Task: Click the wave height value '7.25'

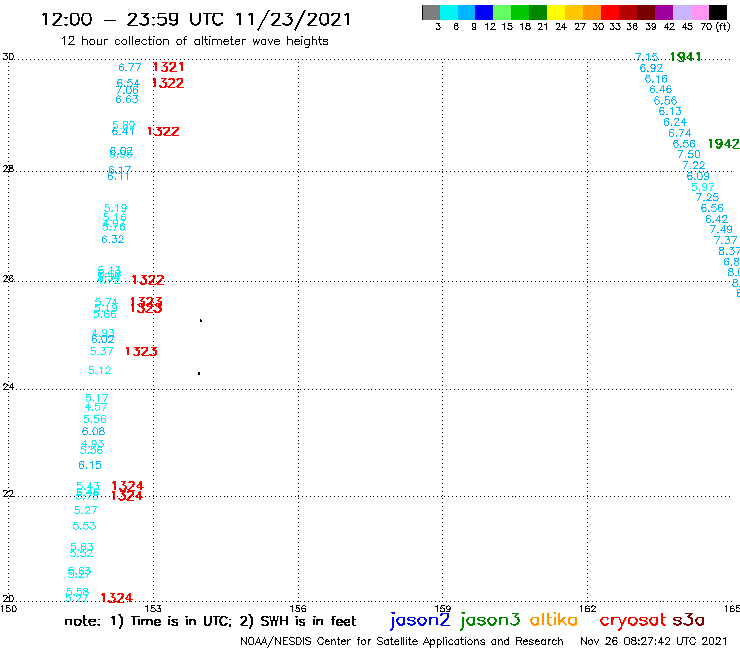Action: 707,197
